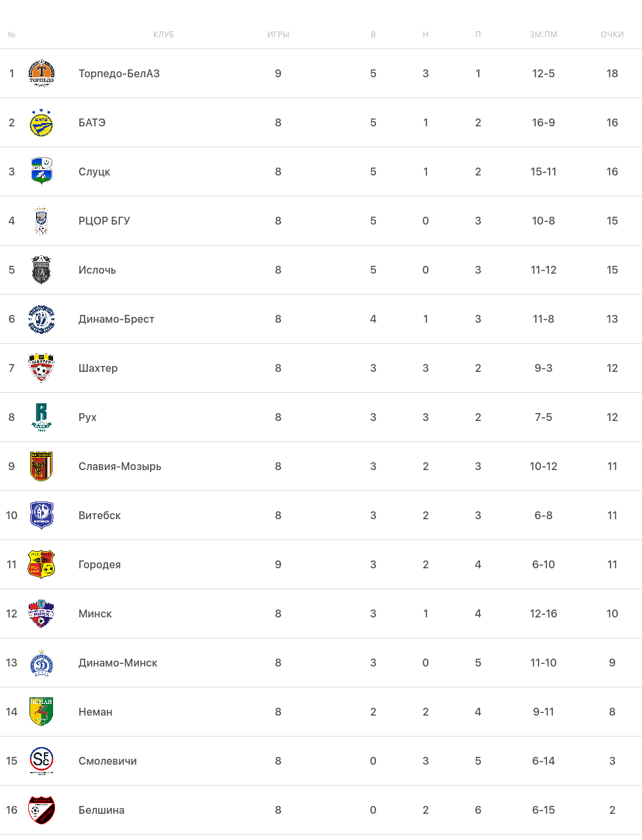Viewport: 642px width, 840px height.
Task: Open the Белшина team emblem
Action: coord(41,810)
